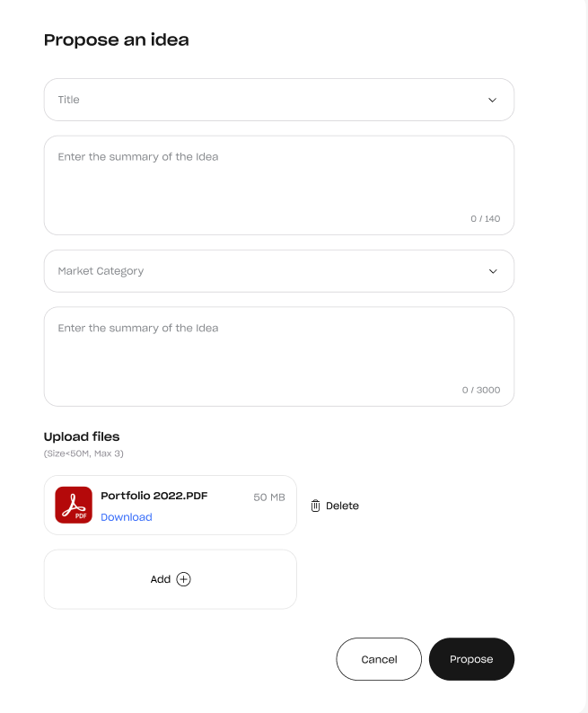Image resolution: width=588 pixels, height=713 pixels.
Task: Open the Title dropdown field
Action: [279, 100]
